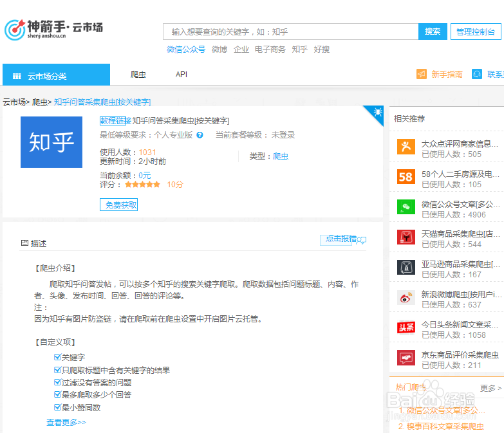Screen dimensions: 504x433
Task: Select 知乎 search suggestion
Action: [299, 50]
